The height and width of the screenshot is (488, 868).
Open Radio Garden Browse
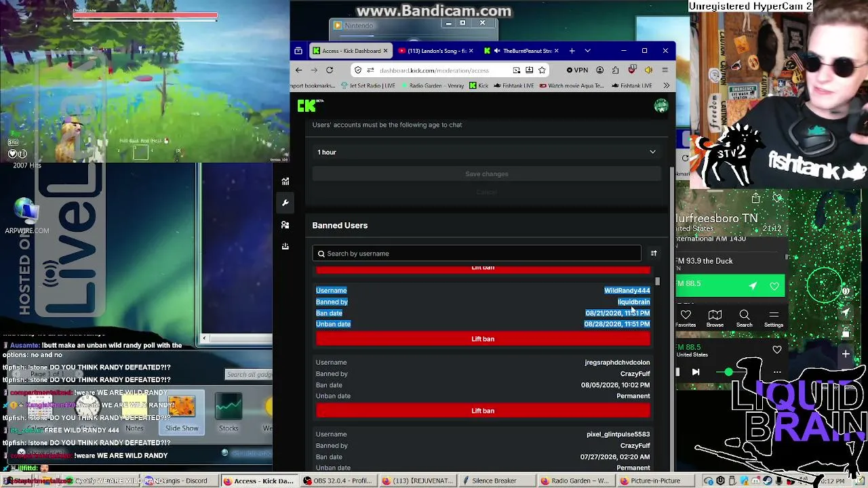click(x=715, y=319)
